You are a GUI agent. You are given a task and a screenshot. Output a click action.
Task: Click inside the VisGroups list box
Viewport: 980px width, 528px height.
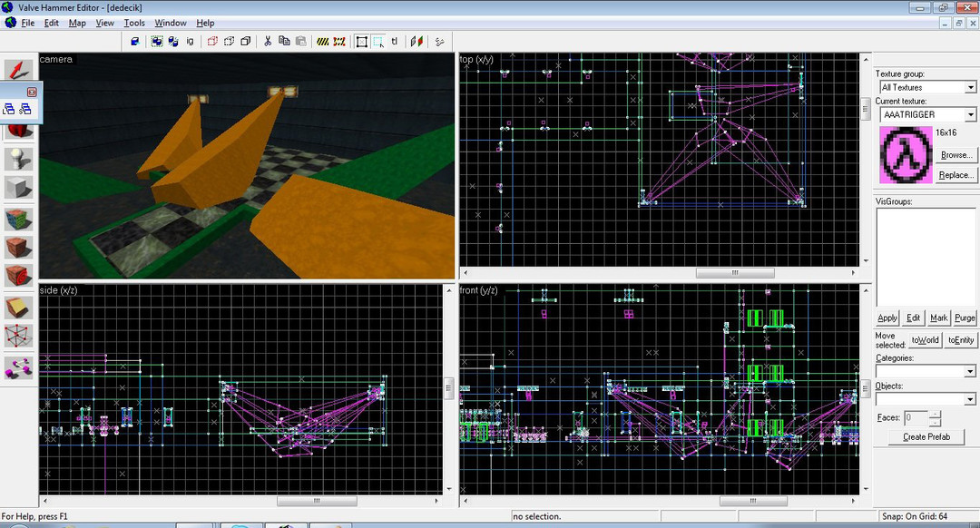point(926,257)
